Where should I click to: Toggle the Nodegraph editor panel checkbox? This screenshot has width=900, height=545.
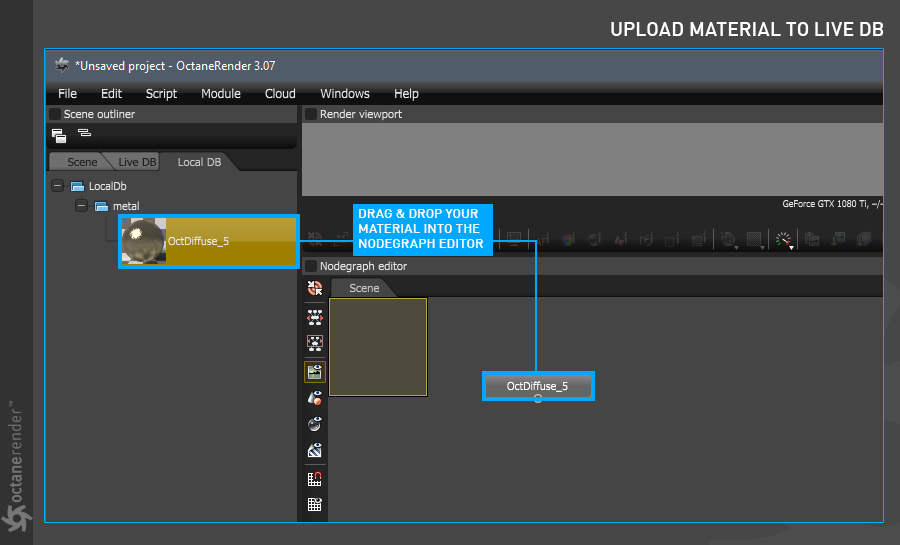pos(311,266)
